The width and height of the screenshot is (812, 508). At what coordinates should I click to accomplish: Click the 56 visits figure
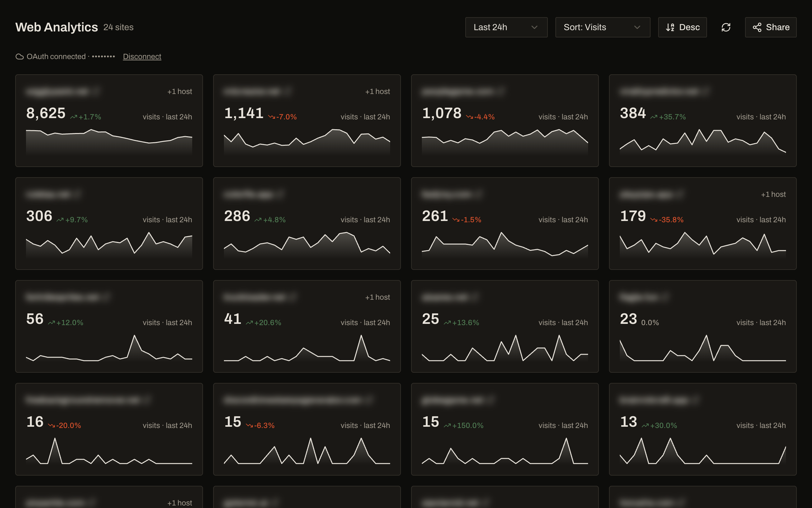tap(35, 319)
